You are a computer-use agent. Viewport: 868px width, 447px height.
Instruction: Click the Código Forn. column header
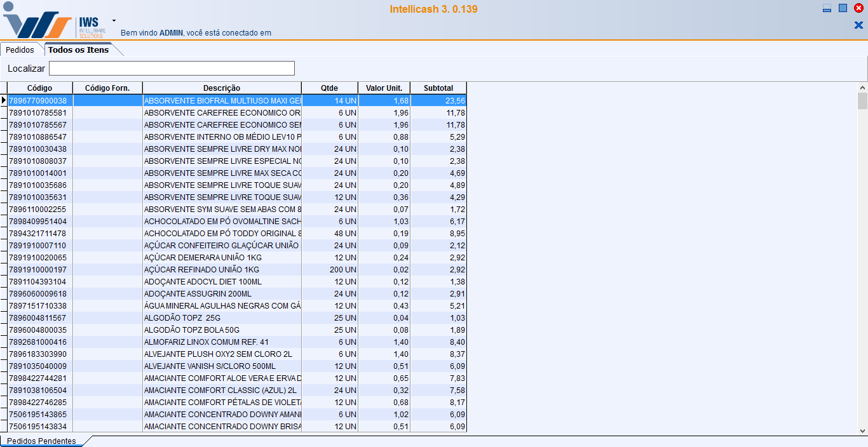pos(107,88)
